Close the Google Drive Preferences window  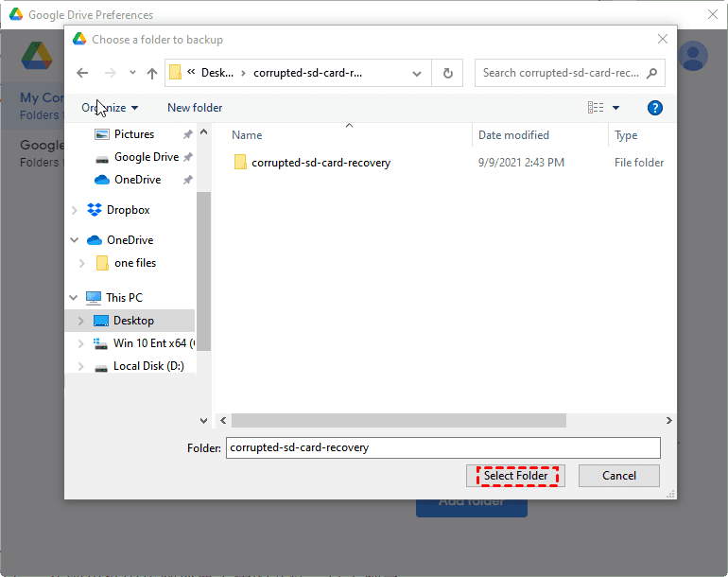pos(713,14)
